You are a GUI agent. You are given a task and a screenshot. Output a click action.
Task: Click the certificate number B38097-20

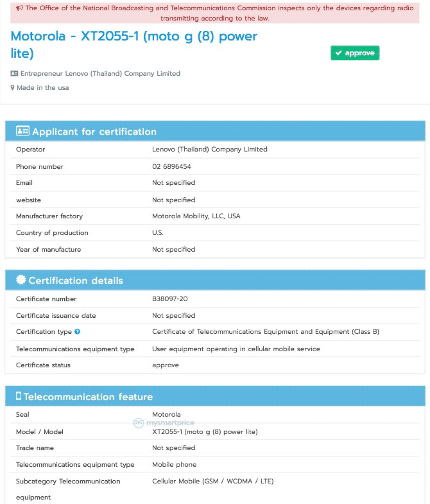pyautogui.click(x=169, y=299)
